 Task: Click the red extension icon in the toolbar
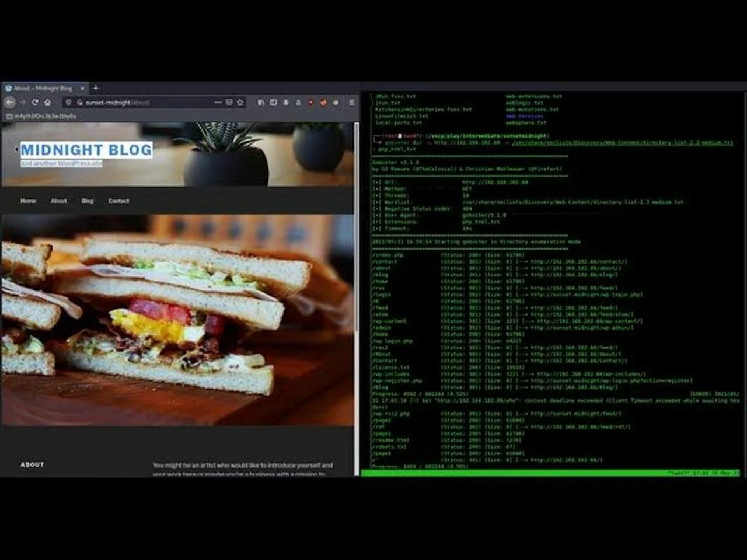point(311,102)
